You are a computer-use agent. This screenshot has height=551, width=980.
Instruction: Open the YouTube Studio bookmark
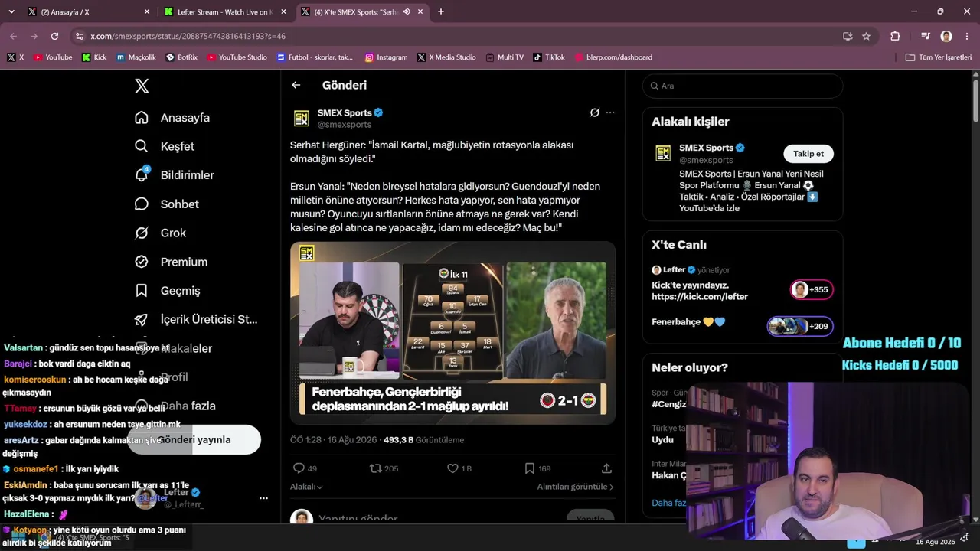tap(237, 57)
